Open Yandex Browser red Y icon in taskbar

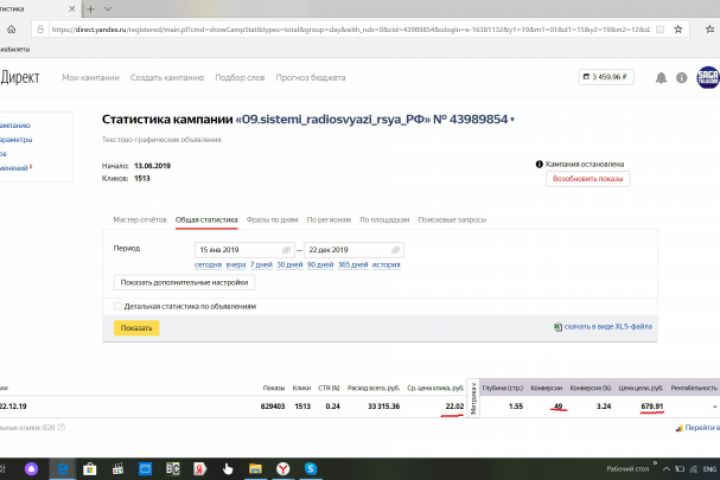click(283, 469)
